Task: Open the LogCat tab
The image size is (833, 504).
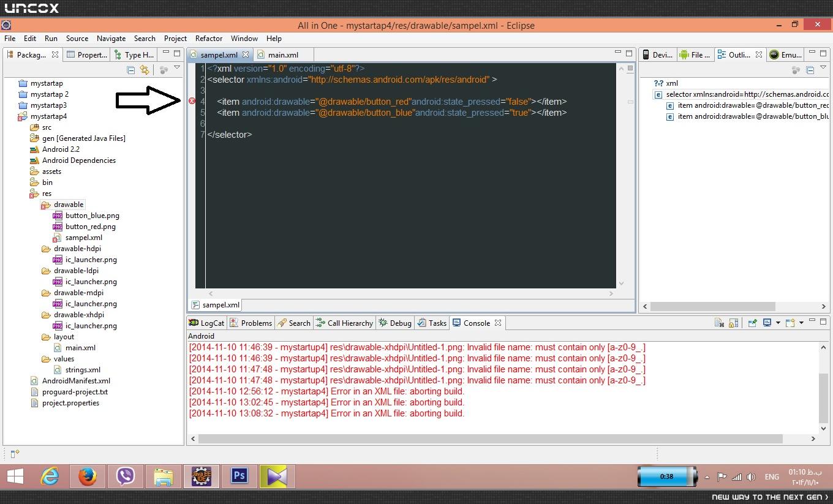Action: coord(206,323)
